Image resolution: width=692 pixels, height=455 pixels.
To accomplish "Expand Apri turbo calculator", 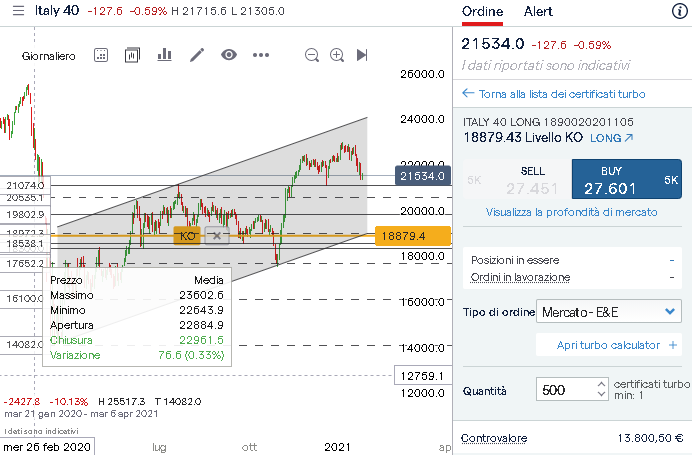I will coord(608,345).
